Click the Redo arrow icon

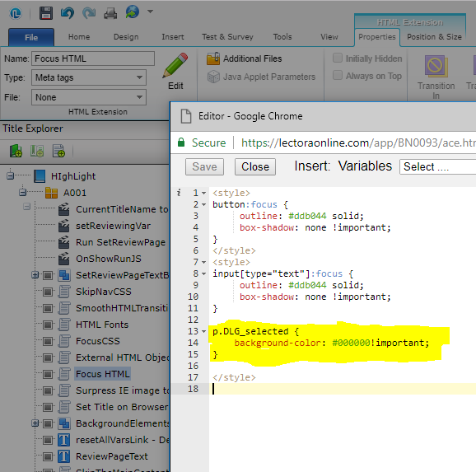click(89, 13)
